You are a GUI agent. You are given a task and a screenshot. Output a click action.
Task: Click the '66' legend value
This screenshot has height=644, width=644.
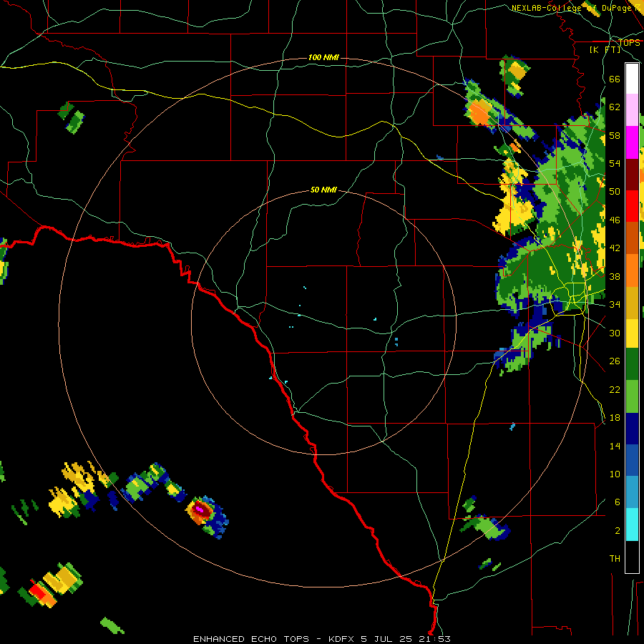tap(615, 79)
